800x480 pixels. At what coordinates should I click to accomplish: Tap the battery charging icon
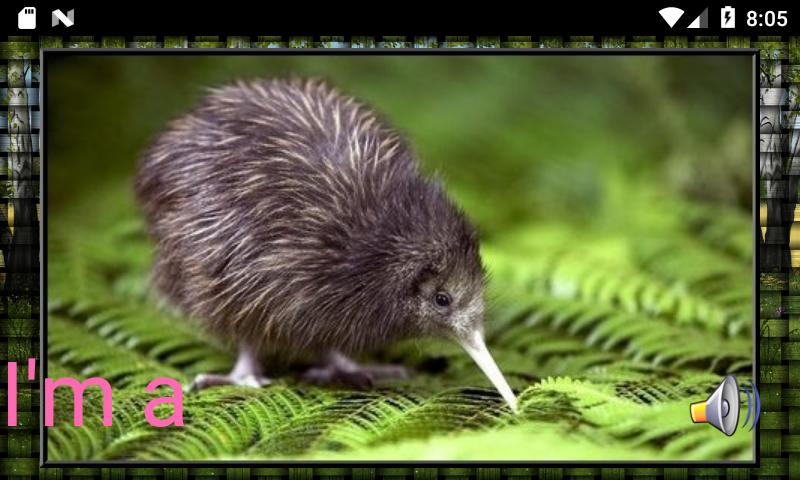coord(728,18)
